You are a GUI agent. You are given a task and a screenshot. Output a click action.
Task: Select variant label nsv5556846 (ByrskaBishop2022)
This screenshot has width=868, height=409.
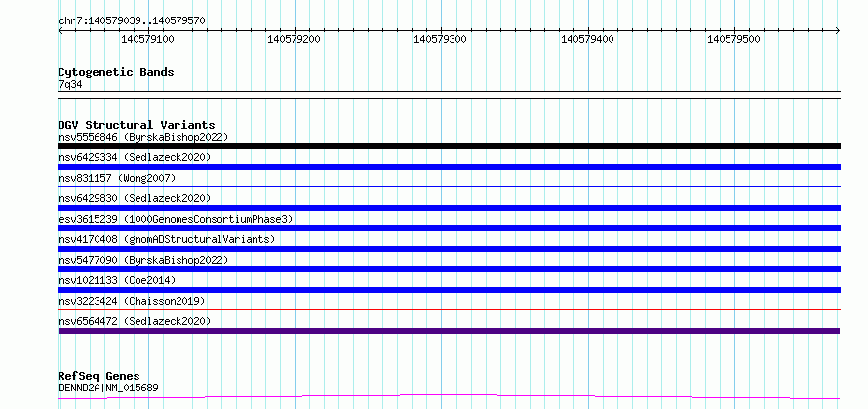(x=143, y=137)
